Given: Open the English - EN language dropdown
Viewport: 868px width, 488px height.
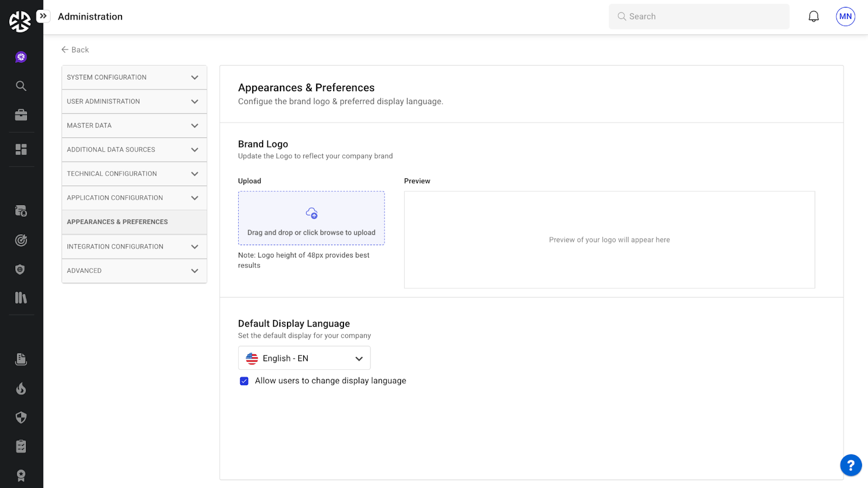Looking at the screenshot, I should point(304,358).
